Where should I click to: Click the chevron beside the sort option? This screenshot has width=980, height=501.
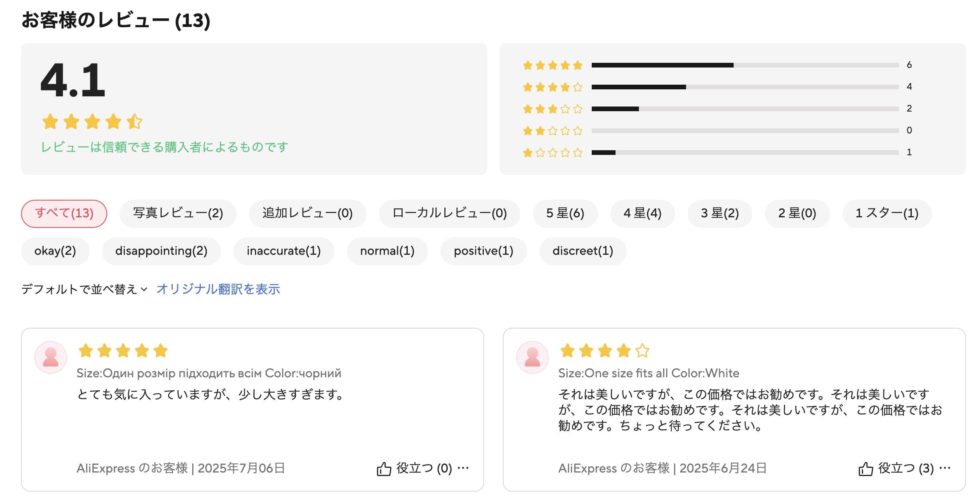[x=144, y=290]
